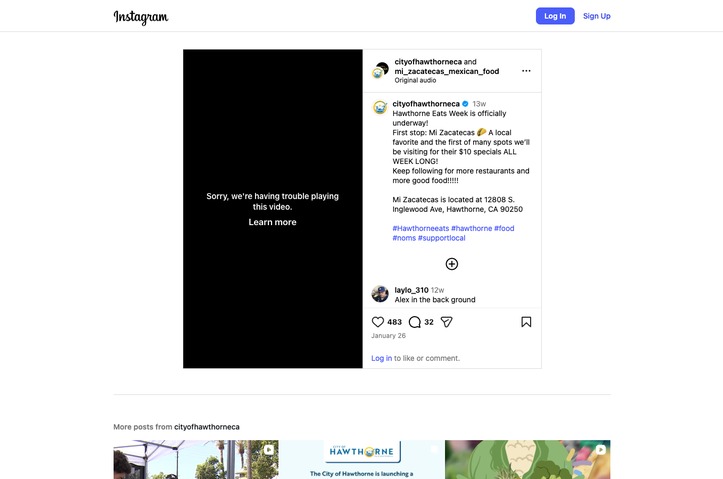Click the Log In button
This screenshot has height=479, width=723.
pyautogui.click(x=555, y=16)
